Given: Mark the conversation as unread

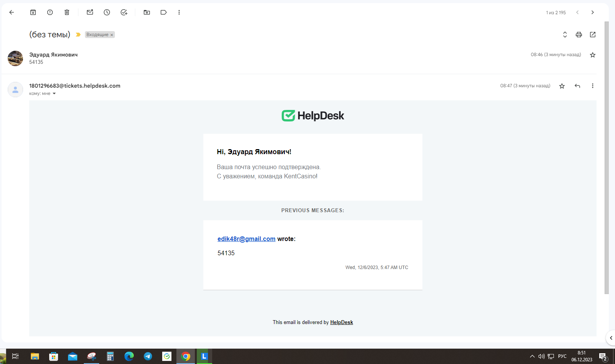Looking at the screenshot, I should tap(90, 12).
